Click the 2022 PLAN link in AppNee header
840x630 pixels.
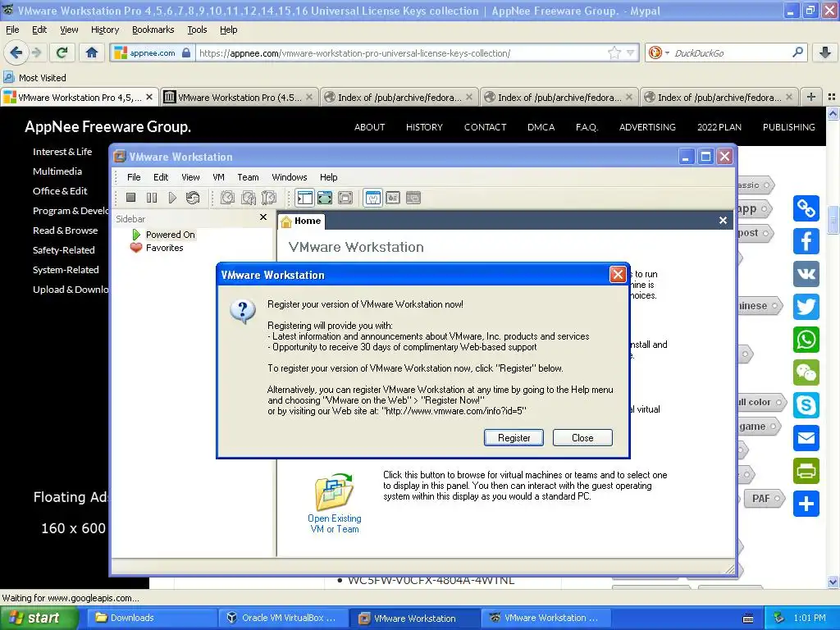pyautogui.click(x=719, y=127)
